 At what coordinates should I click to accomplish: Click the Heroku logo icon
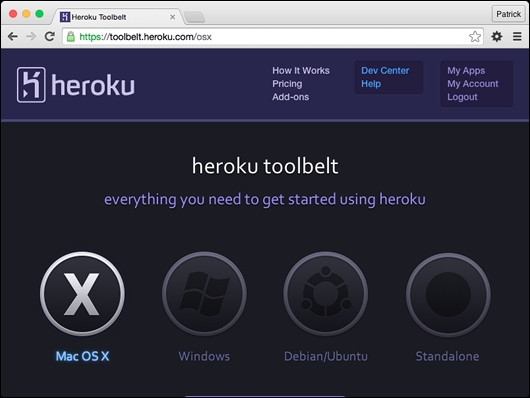coord(31,85)
